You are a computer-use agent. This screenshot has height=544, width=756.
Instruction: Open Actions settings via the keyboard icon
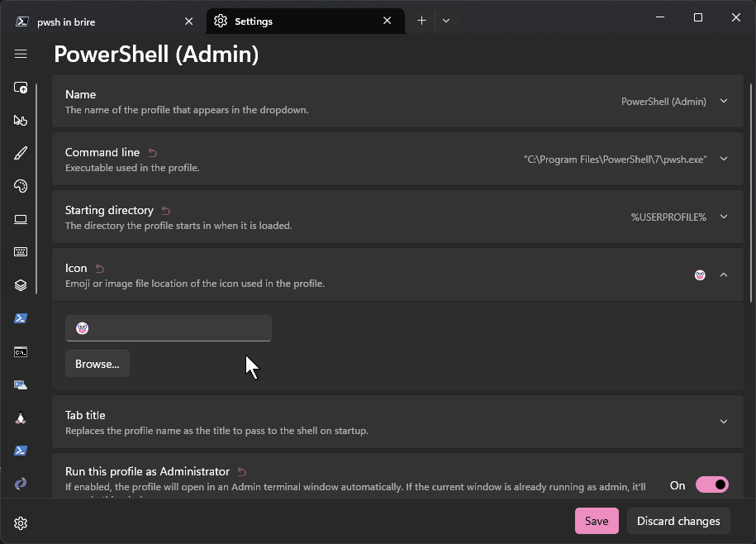21,251
